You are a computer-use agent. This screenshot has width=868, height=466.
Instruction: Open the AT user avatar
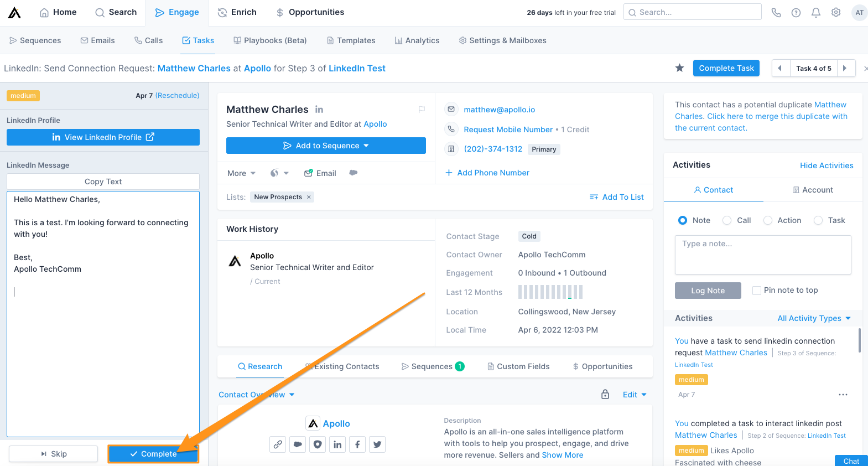(x=859, y=12)
